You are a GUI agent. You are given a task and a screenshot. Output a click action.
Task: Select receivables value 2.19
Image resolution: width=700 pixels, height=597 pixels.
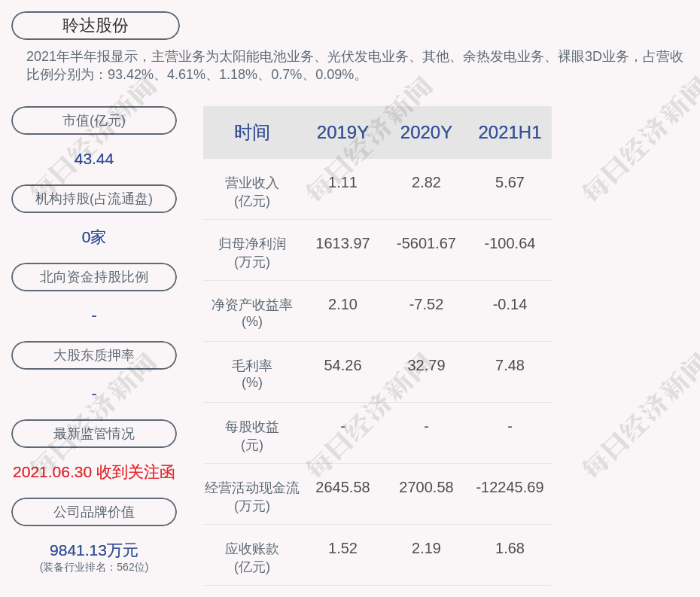point(426,548)
